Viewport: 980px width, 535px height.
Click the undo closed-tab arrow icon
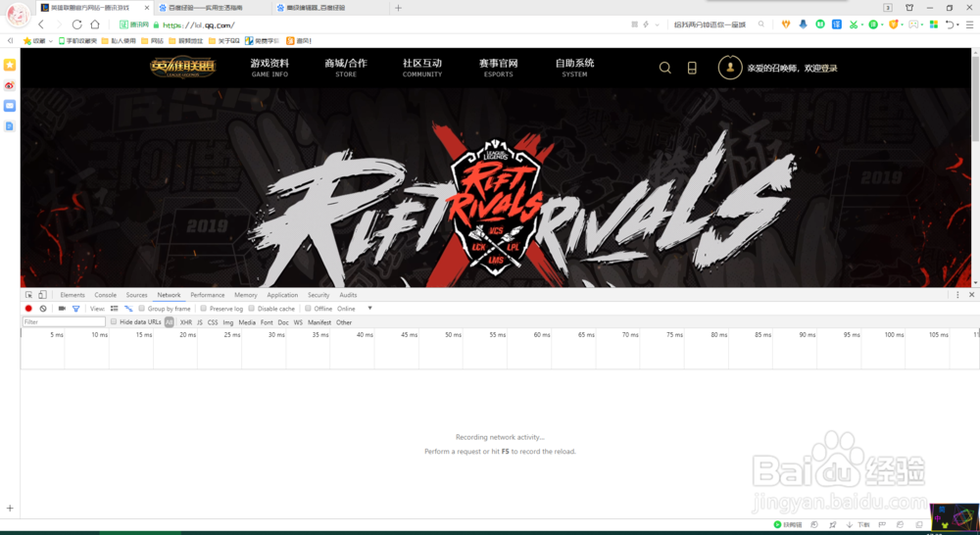950,24
